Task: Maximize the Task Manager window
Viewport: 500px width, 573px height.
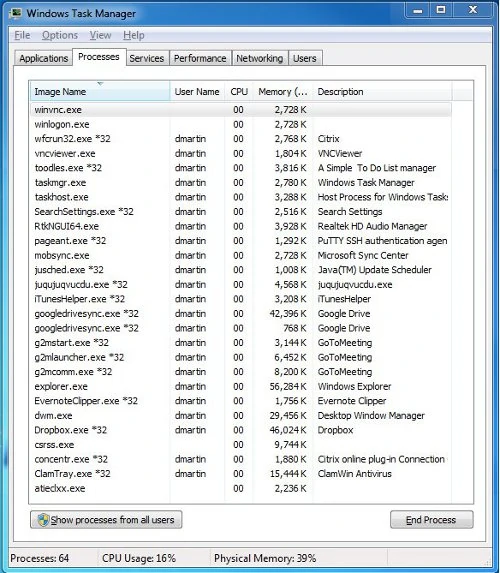Action: click(441, 10)
